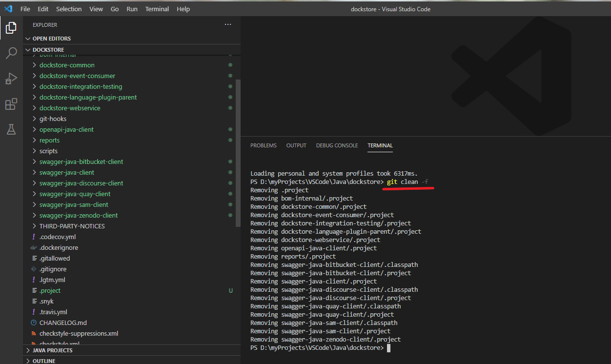This screenshot has width=611, height=364.
Task: Click the .travis.yml file icon
Action: pyautogui.click(x=34, y=312)
